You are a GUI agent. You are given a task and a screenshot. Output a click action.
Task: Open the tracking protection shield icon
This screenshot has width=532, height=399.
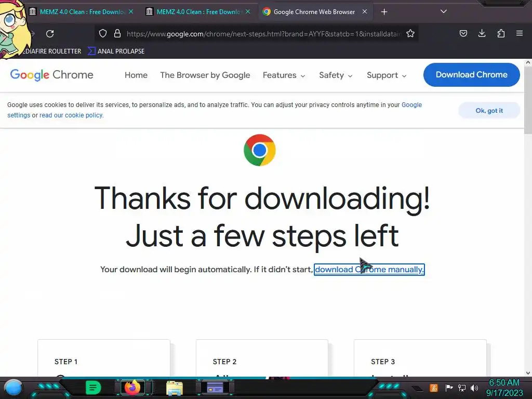[103, 33]
